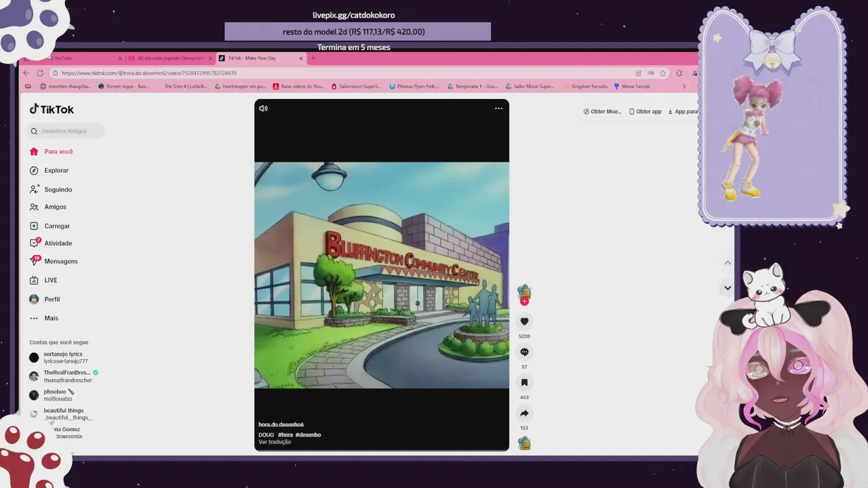This screenshot has height=488, width=868.
Task: Click hora.do.desenho6 username on video
Action: pos(281,425)
